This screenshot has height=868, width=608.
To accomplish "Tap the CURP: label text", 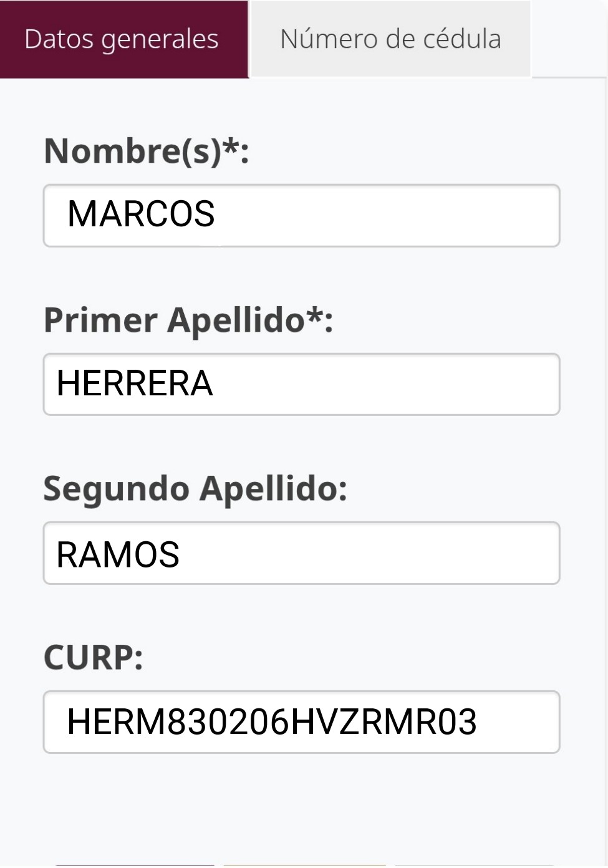I will pyautogui.click(x=93, y=657).
